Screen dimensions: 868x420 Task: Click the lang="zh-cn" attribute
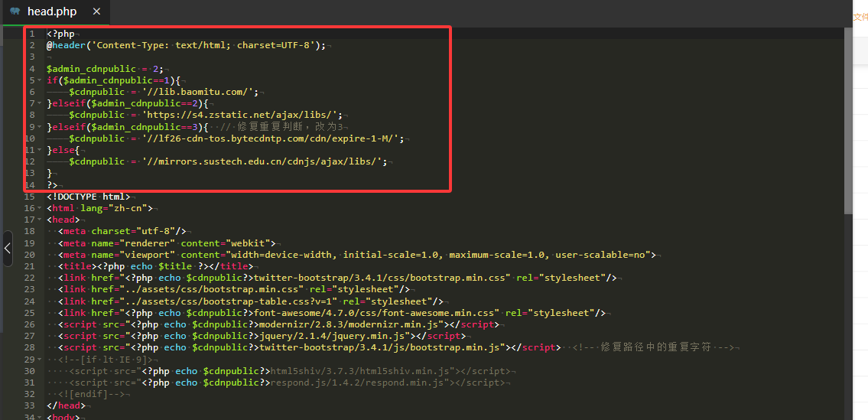click(113, 208)
